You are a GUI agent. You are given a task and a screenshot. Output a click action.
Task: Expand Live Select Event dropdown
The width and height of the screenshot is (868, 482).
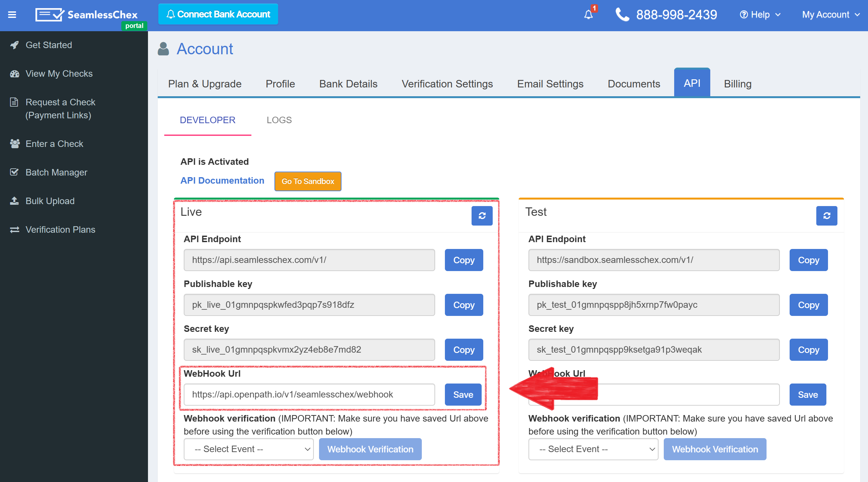[x=249, y=449]
